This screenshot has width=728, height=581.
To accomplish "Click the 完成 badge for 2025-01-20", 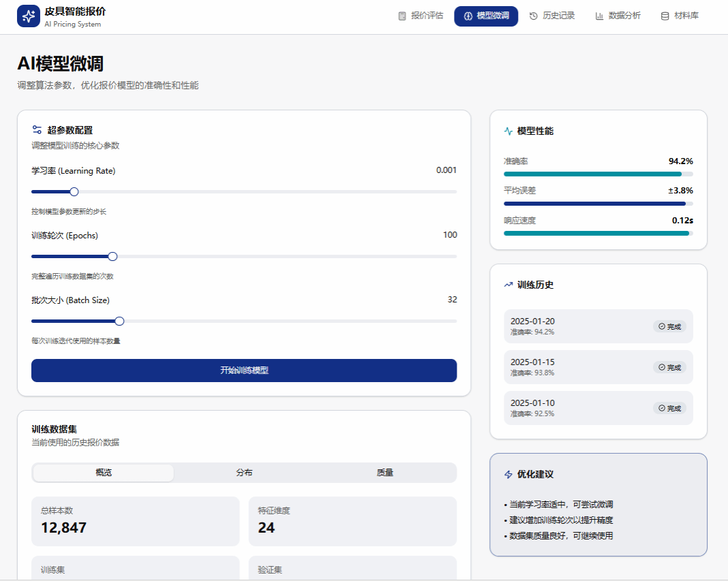I will point(669,326).
